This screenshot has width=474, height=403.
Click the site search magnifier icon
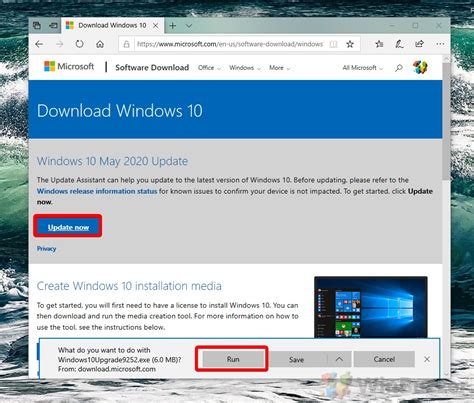tap(399, 68)
